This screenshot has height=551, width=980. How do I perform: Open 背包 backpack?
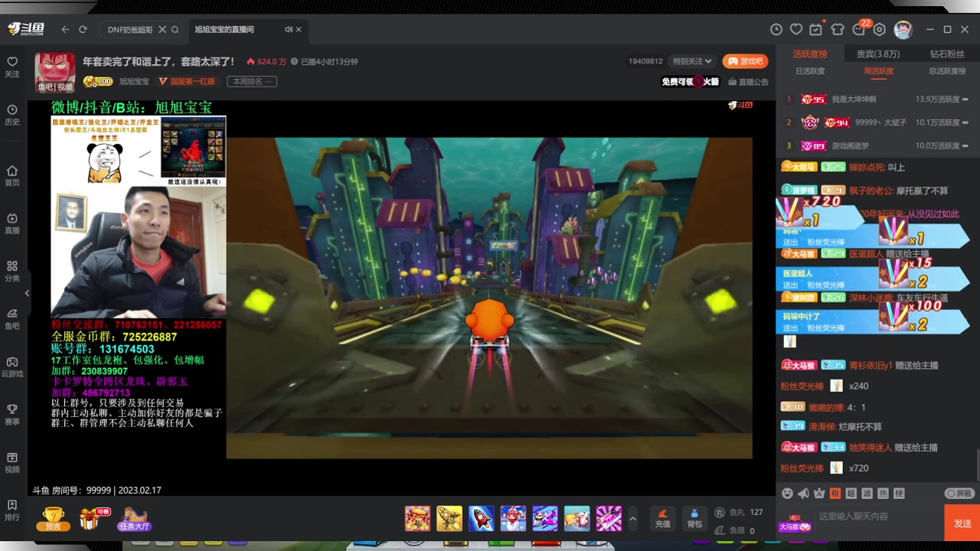point(694,518)
